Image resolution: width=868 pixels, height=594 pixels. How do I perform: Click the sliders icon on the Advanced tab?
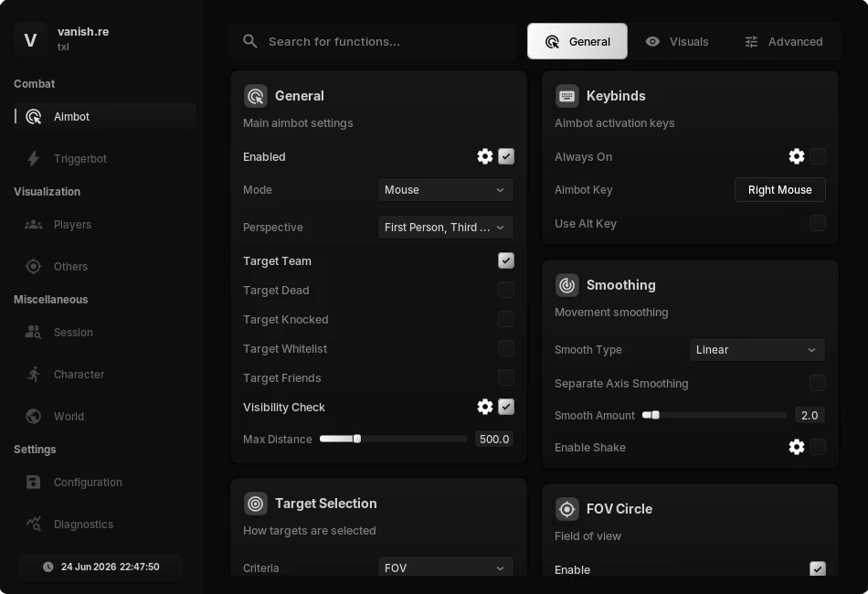751,41
